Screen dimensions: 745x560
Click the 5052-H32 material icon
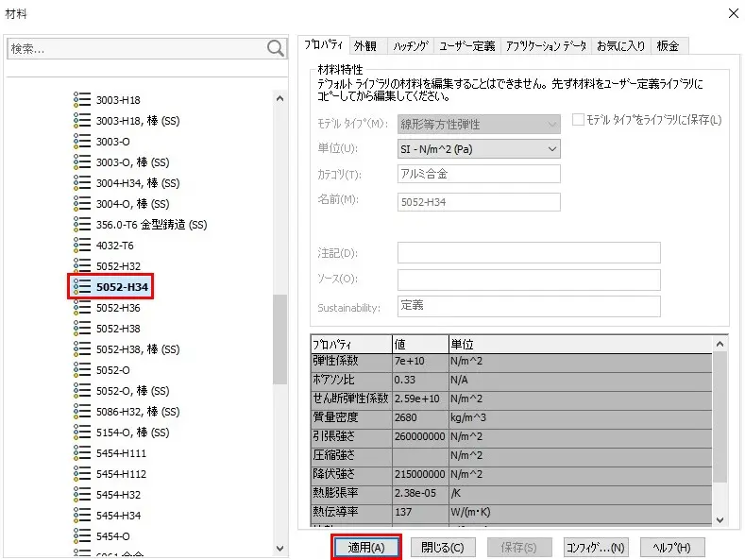point(82,266)
